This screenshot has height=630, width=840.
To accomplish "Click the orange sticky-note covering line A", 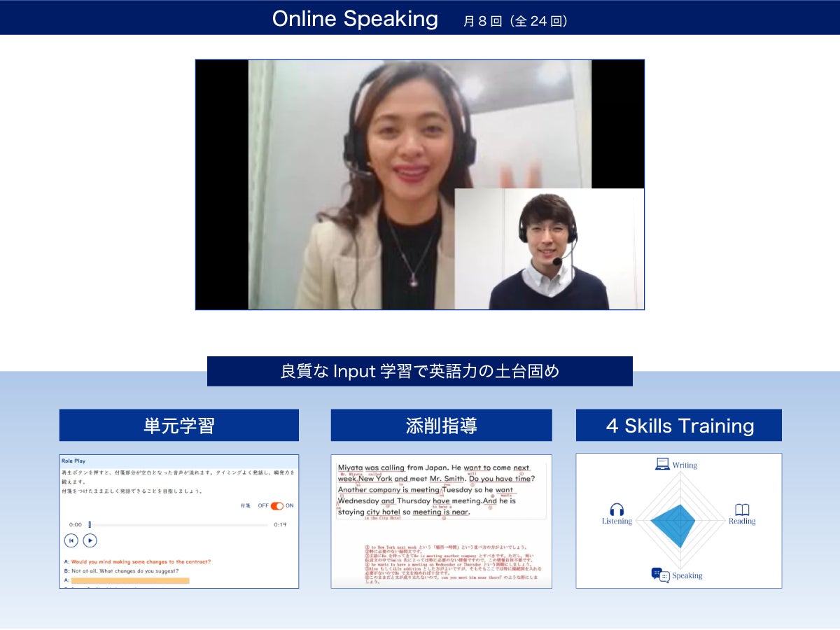I will click(130, 580).
